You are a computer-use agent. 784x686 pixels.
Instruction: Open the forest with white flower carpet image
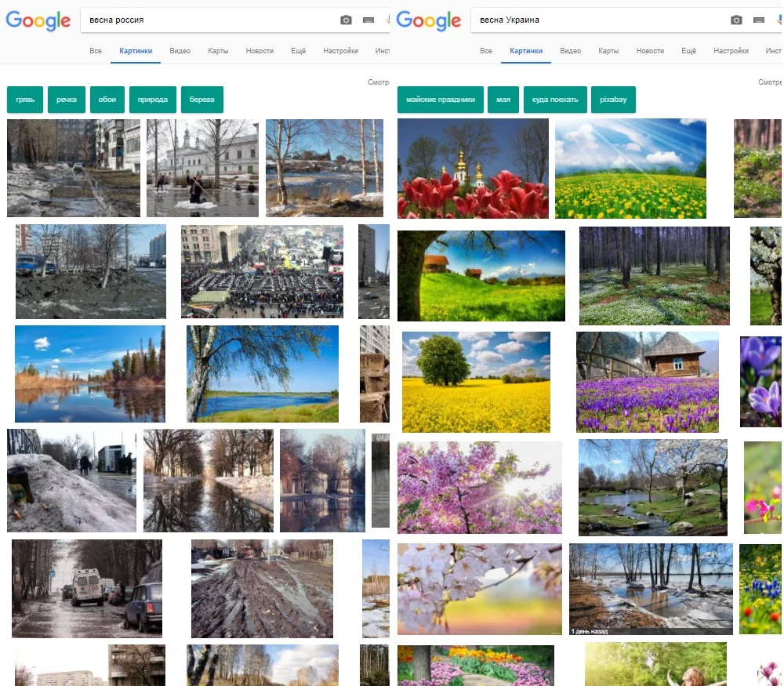(x=655, y=276)
